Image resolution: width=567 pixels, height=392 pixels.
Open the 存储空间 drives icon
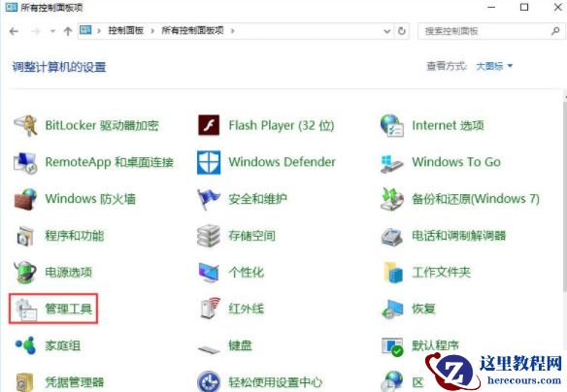pyautogui.click(x=209, y=236)
